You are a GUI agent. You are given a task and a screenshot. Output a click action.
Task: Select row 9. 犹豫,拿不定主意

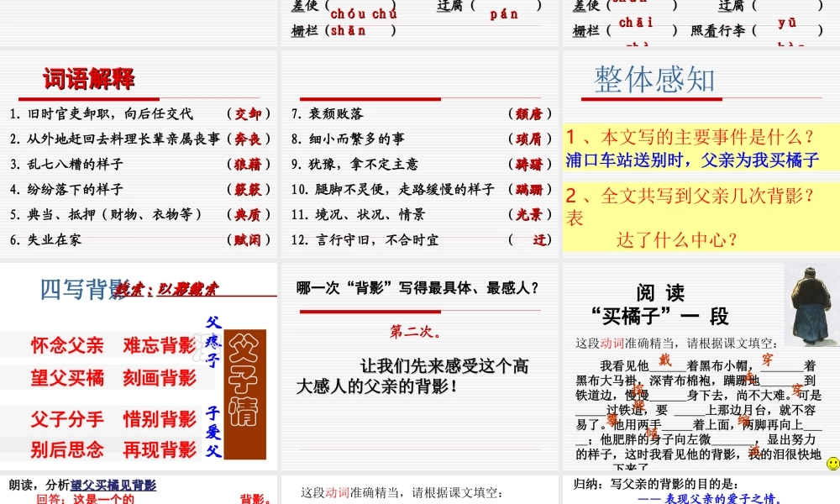[421, 164]
